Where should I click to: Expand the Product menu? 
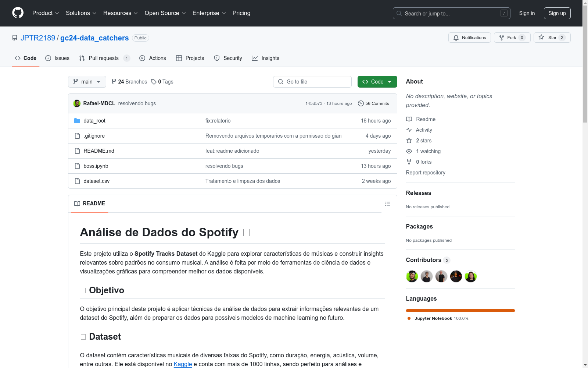click(46, 13)
